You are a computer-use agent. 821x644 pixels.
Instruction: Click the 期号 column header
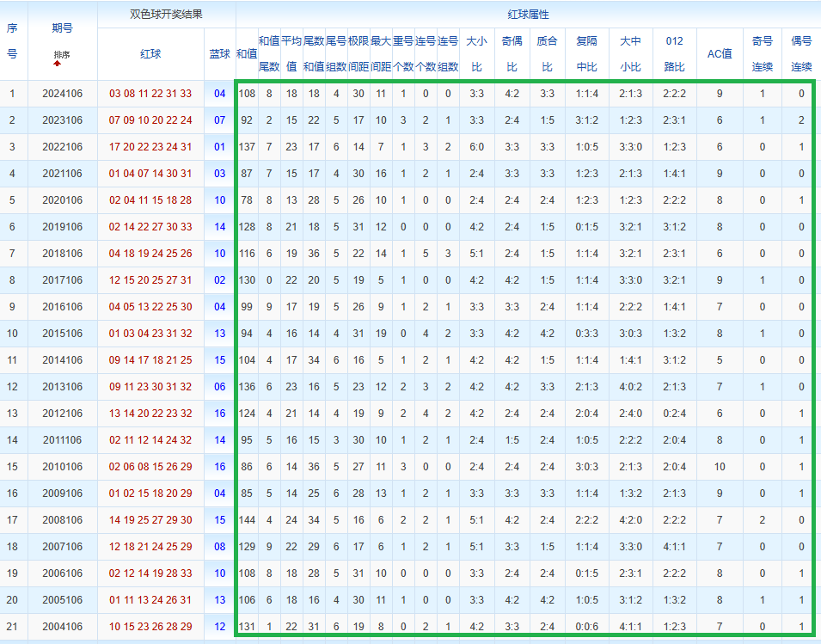coord(62,28)
